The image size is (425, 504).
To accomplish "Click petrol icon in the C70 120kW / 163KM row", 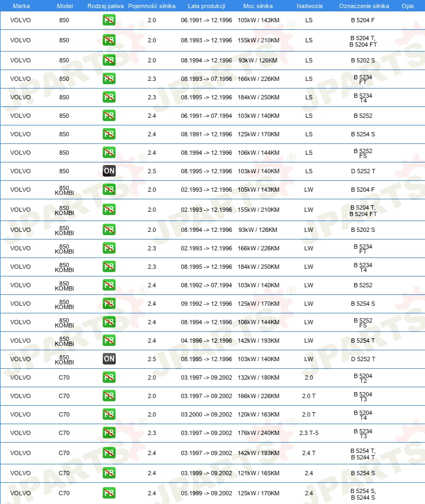I will coord(109,414).
